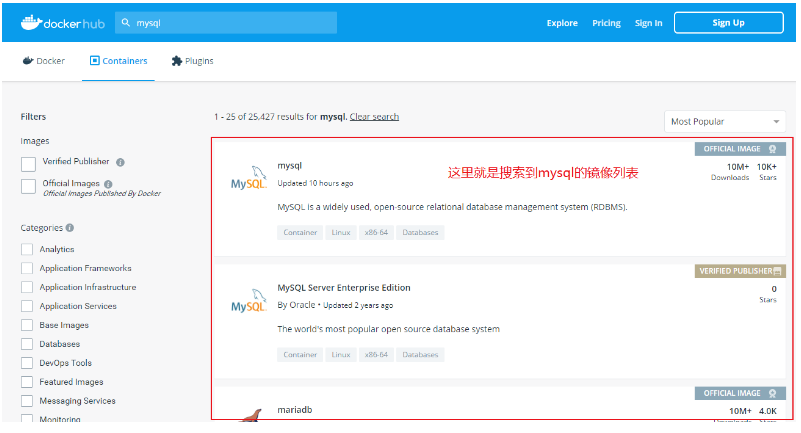
Task: Check the DevOps Tools category
Action: 27,363
